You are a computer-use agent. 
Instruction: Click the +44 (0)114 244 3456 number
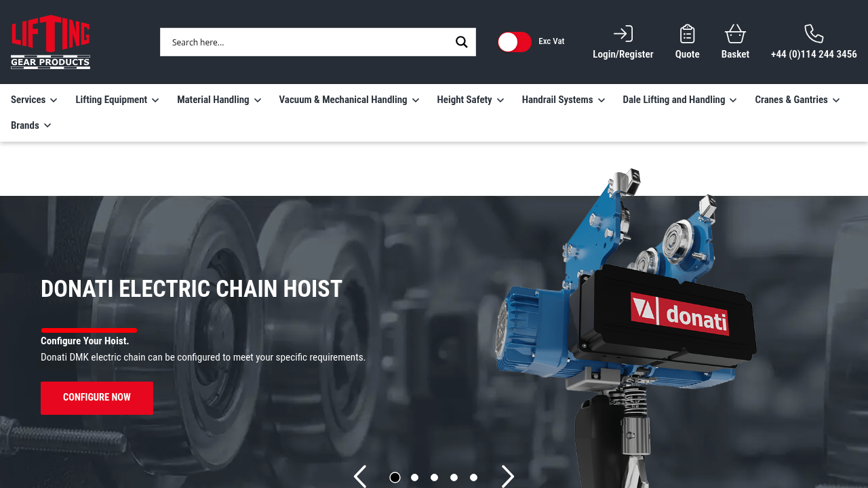(814, 54)
